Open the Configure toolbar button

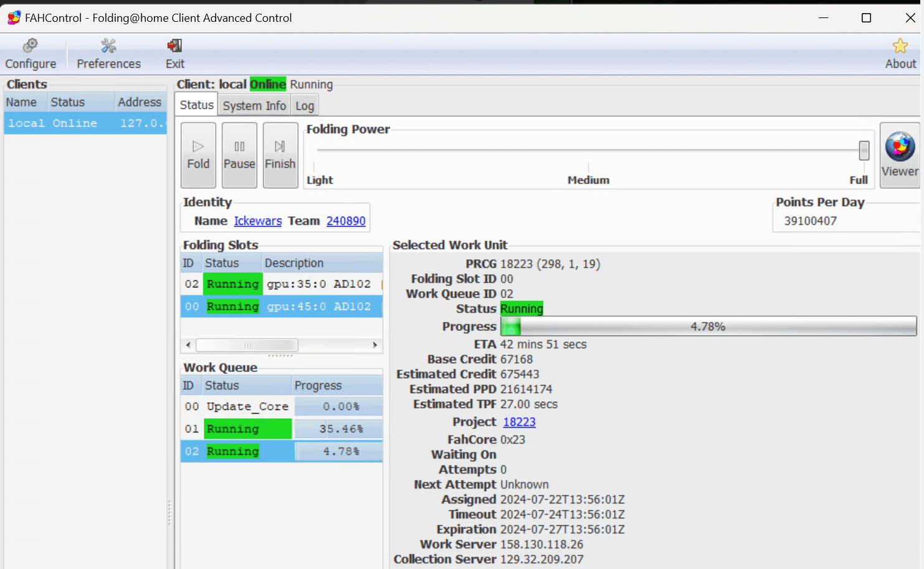(31, 54)
